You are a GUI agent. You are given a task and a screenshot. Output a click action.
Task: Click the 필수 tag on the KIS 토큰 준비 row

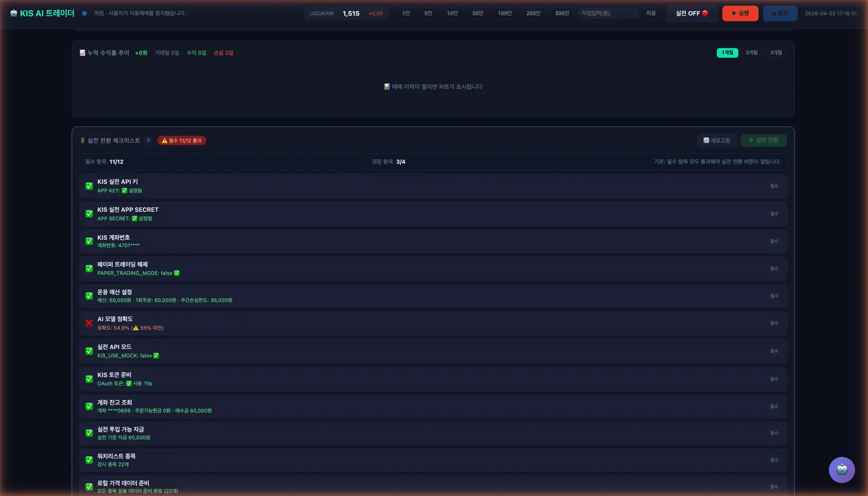[774, 379]
